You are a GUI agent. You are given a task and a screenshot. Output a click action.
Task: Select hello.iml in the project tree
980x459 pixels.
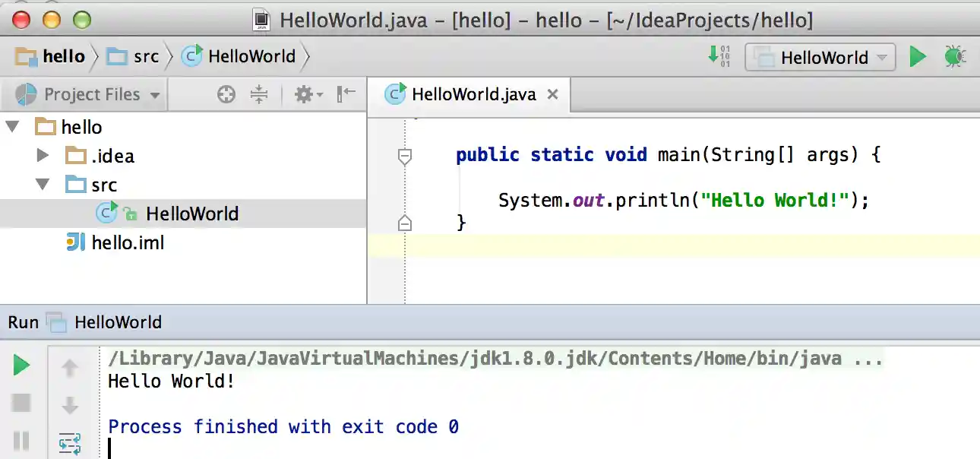(128, 243)
